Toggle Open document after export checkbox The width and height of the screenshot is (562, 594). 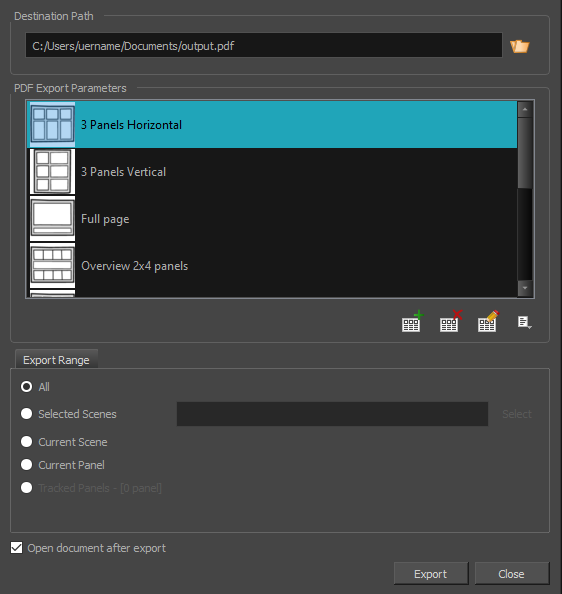(x=16, y=548)
